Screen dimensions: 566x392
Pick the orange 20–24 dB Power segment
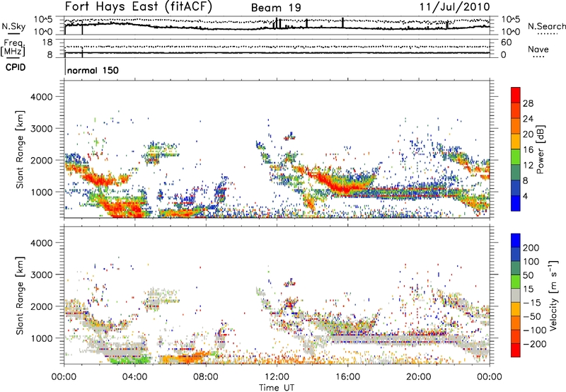[x=516, y=126]
